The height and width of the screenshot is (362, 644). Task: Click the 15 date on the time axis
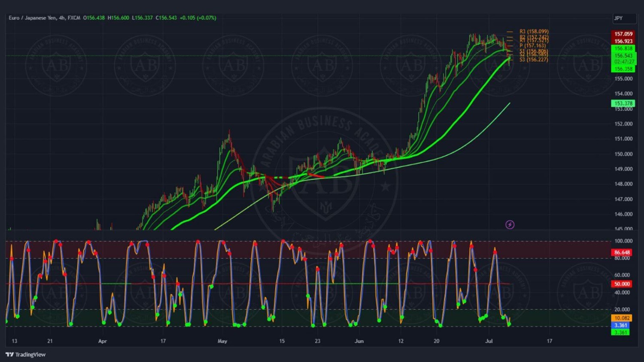pos(282,341)
